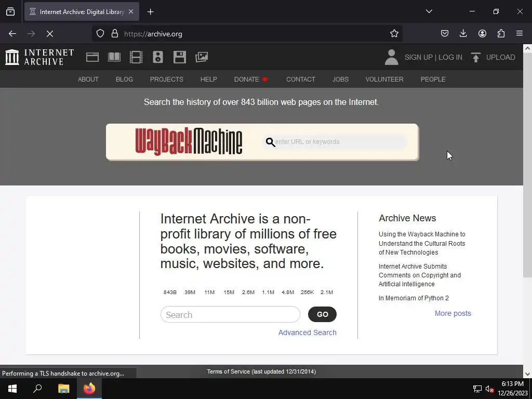The image size is (532, 399).
Task: Open the JOBS menu item
Action: [340, 79]
